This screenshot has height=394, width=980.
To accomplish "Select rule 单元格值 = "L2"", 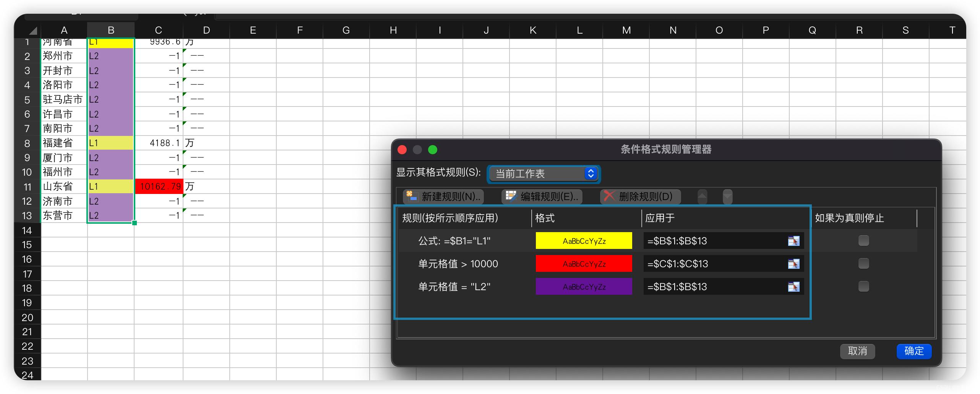I will (x=454, y=287).
